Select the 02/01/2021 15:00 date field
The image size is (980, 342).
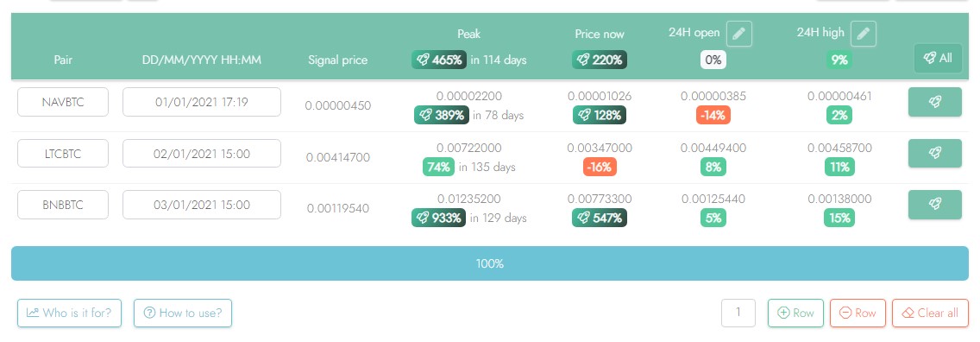coord(202,153)
